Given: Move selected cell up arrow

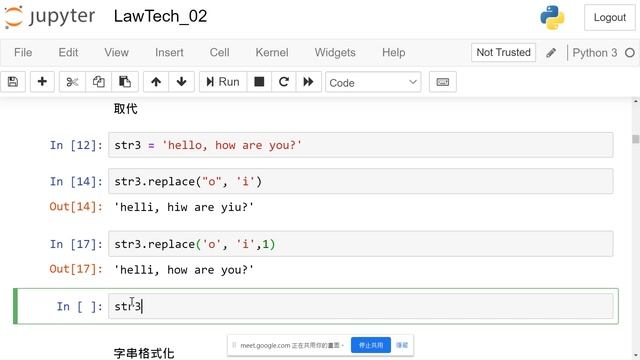Looking at the screenshot, I should [x=156, y=82].
